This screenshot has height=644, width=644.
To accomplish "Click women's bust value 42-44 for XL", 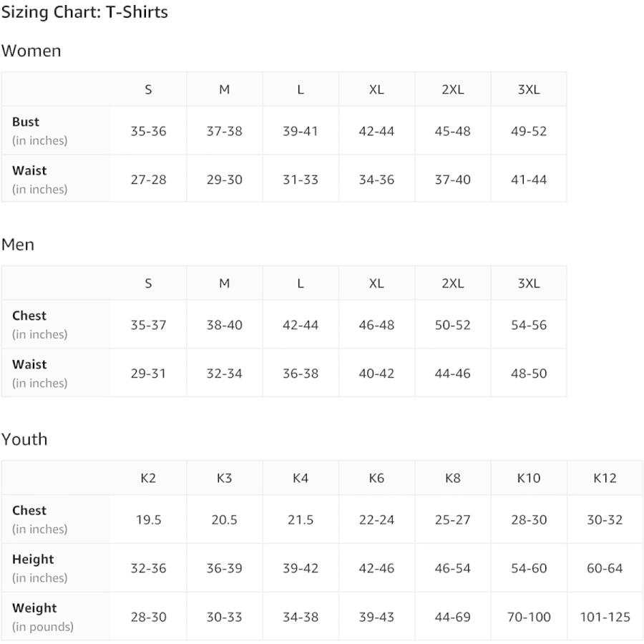I will click(376, 131).
